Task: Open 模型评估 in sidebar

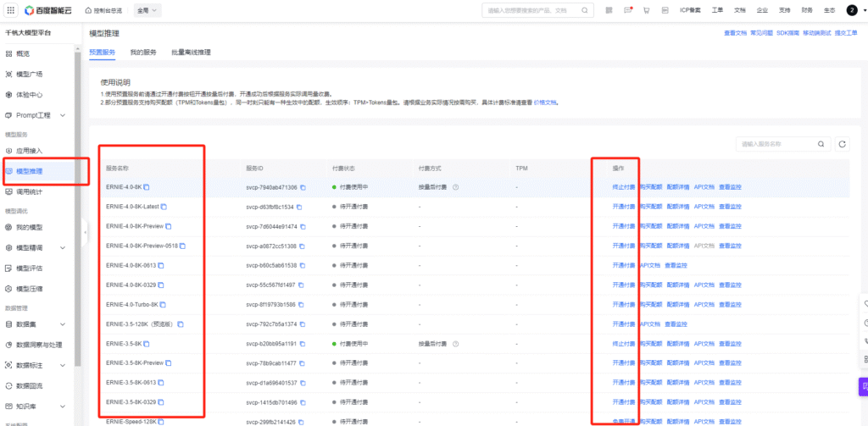Action: point(29,268)
